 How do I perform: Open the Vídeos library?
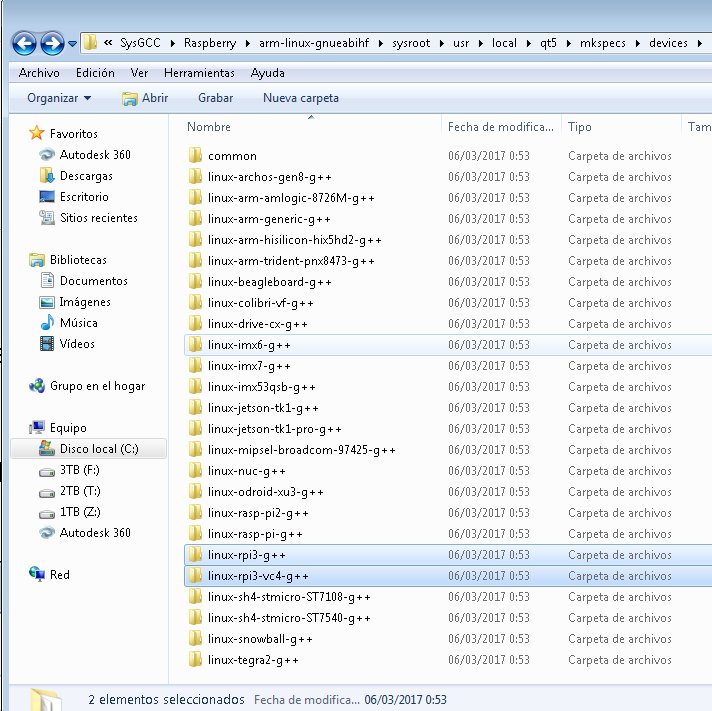pos(77,343)
